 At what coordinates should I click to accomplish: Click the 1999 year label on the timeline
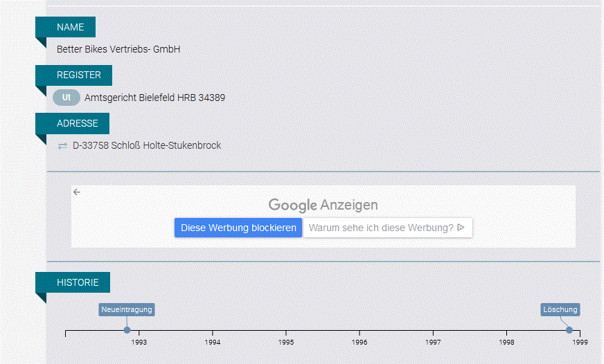[x=580, y=343]
